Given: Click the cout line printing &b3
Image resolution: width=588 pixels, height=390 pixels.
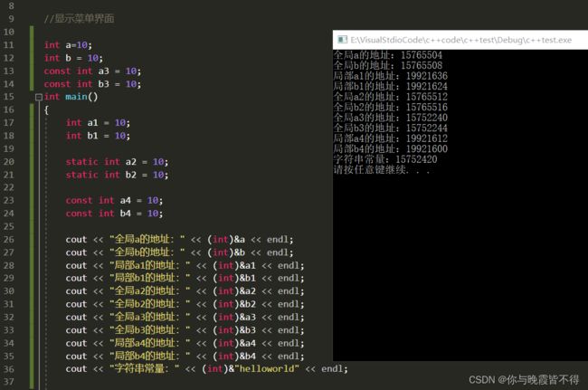Looking at the screenshot, I should point(185,330).
